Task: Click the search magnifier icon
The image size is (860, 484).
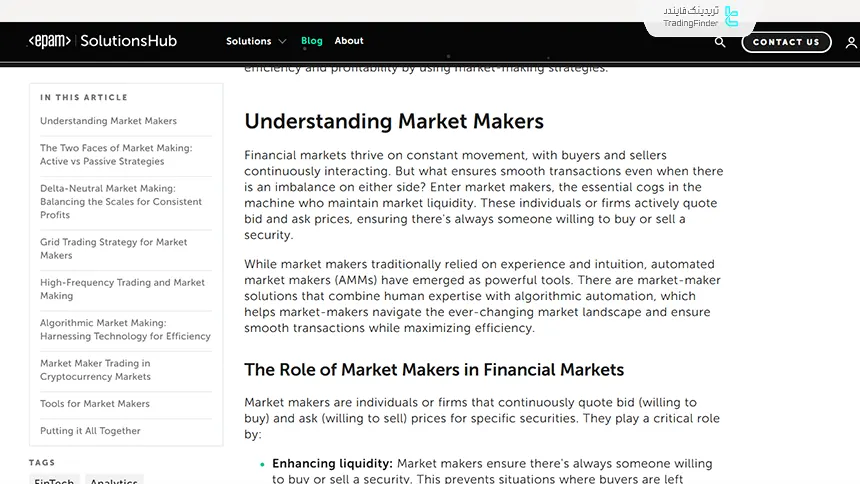Action: (720, 42)
